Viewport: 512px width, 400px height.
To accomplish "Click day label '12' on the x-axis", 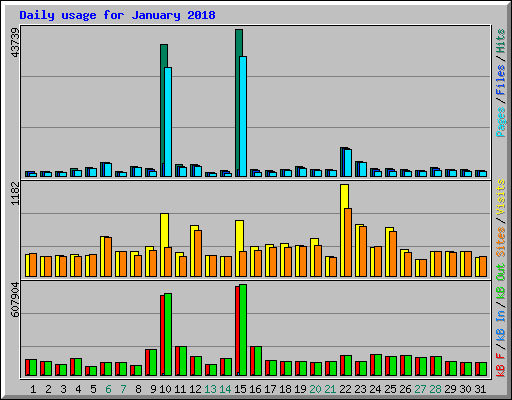I will click(x=195, y=389).
